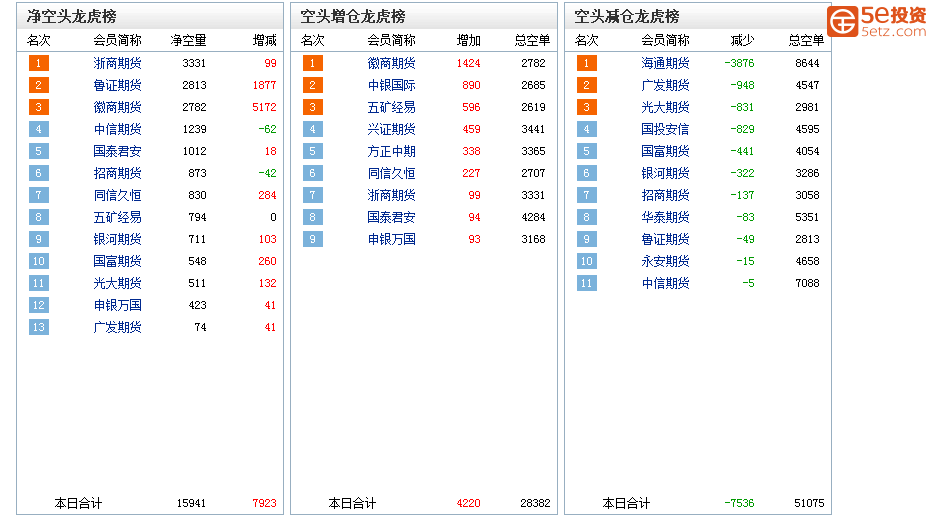The width and height of the screenshot is (934, 527).
Task: Open 徽商期货 in 空头增仓龙虎榜
Action: [391, 63]
